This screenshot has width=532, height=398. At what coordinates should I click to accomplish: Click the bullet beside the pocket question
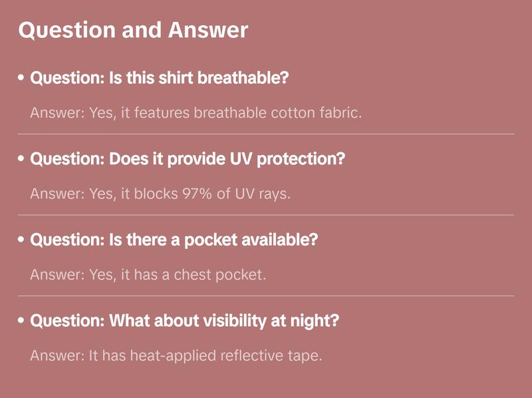tap(22, 240)
